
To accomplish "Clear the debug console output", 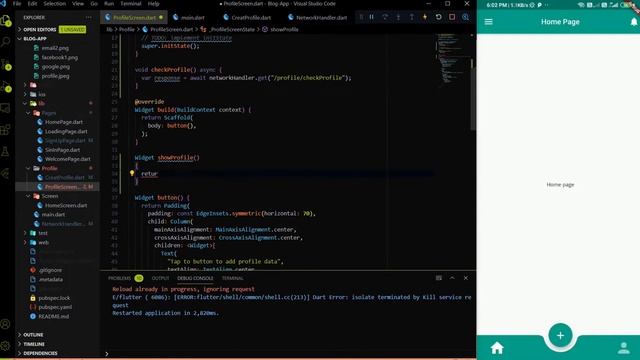I will [439, 278].
